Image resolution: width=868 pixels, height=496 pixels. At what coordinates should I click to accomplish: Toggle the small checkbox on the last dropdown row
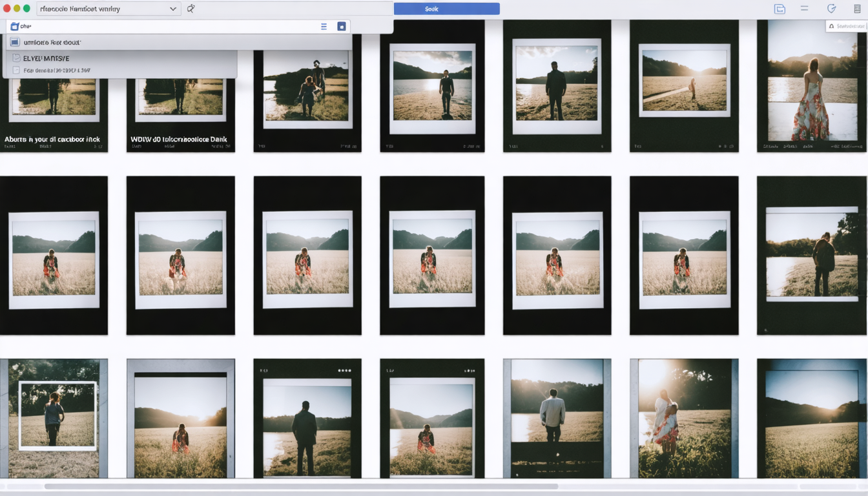(x=16, y=70)
